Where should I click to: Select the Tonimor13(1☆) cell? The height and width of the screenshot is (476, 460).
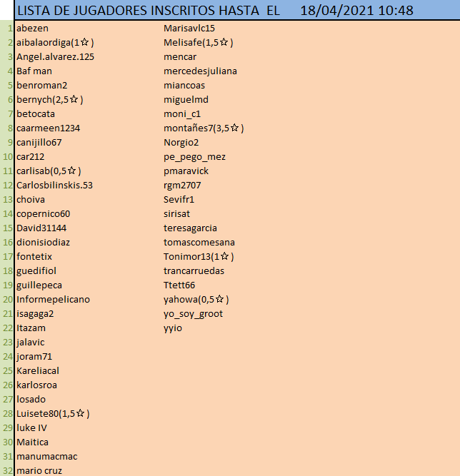tap(199, 256)
